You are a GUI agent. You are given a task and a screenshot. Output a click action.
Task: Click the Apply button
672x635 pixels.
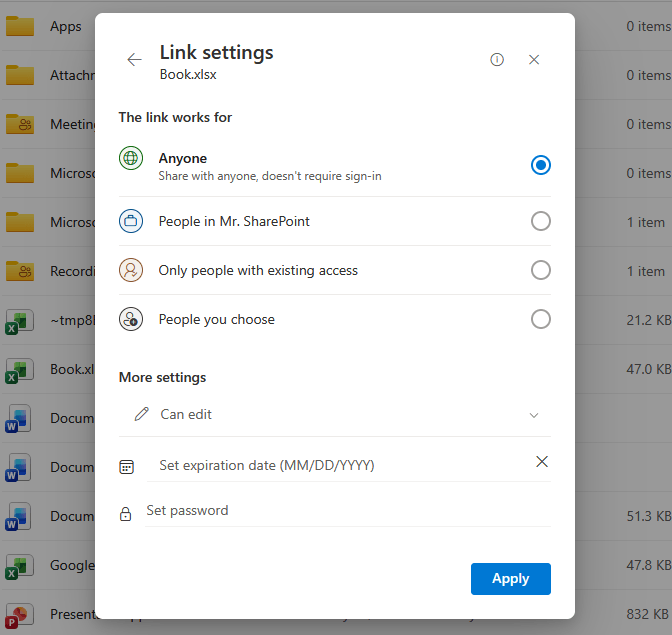tap(510, 579)
